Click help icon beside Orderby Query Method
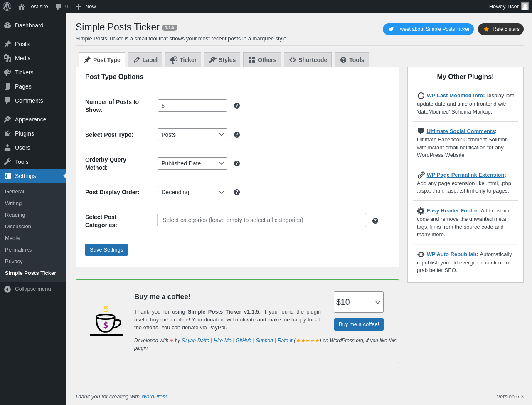The width and height of the screenshot is (532, 405). (x=237, y=163)
